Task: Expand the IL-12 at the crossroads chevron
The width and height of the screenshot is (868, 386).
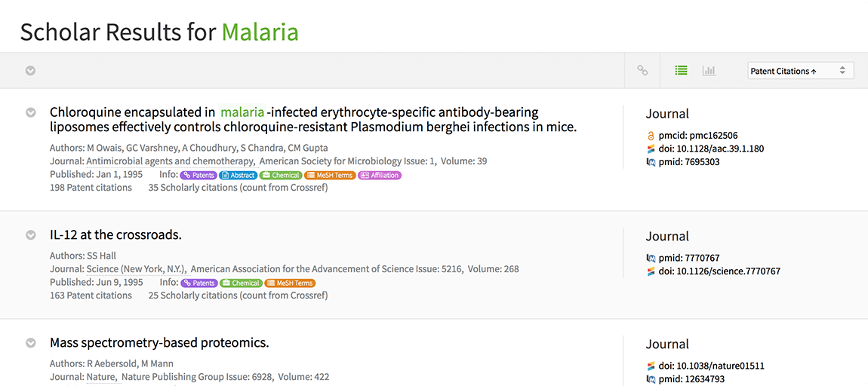Action: tap(31, 235)
